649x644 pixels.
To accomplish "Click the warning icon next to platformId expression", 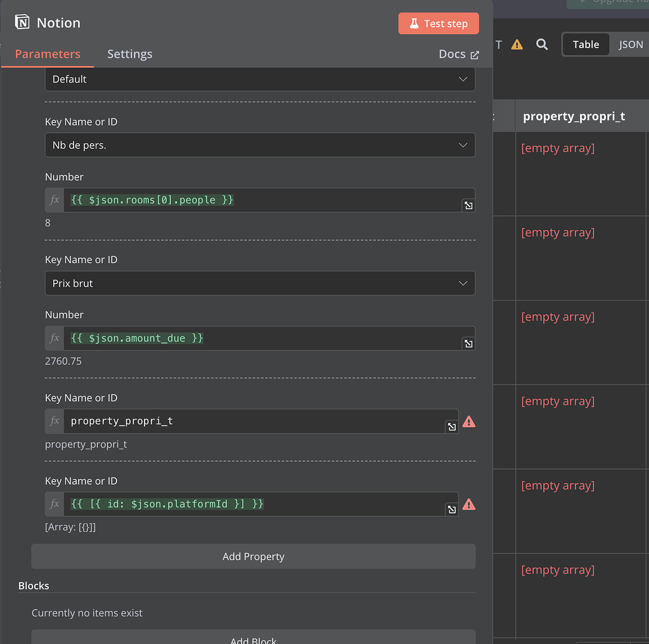I will (x=469, y=504).
